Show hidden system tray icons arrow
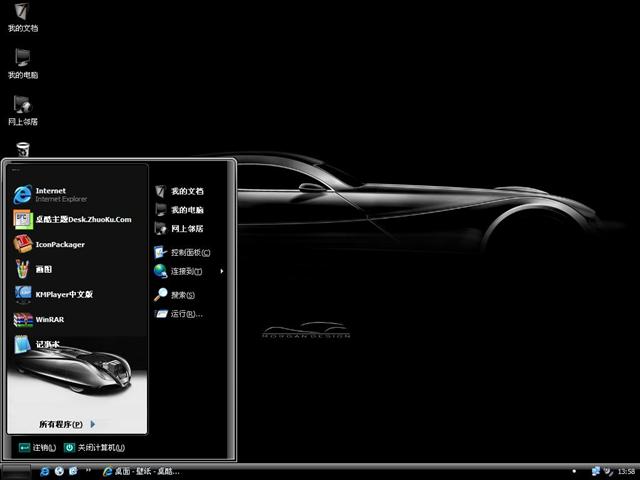 [571, 470]
